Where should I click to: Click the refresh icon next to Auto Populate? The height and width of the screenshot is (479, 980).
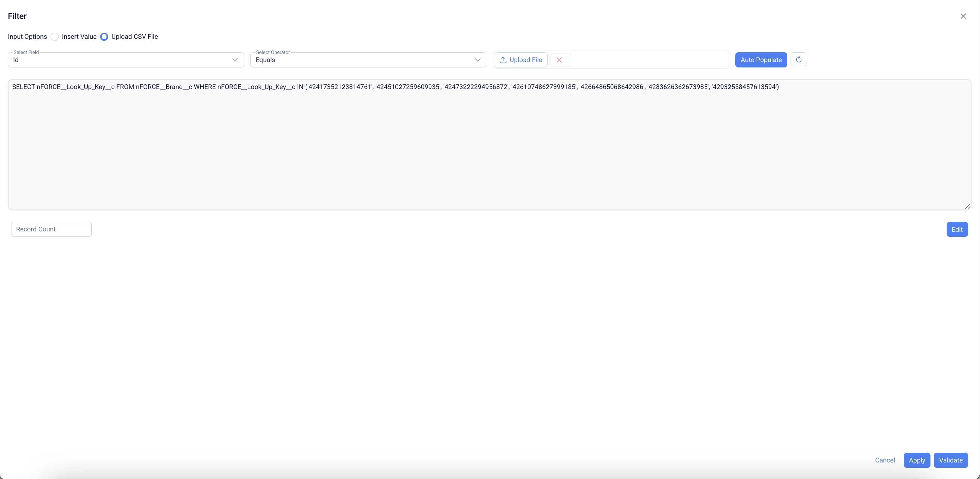pos(799,59)
